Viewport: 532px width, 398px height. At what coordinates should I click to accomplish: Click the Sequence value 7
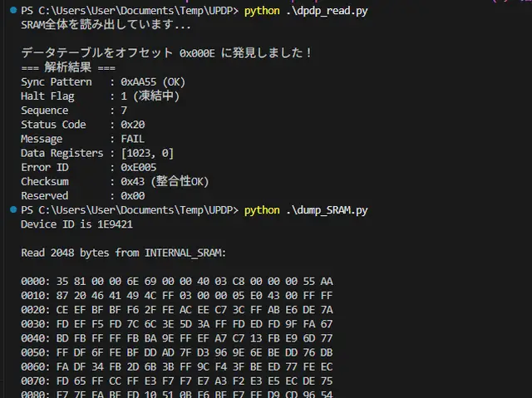pyautogui.click(x=124, y=111)
